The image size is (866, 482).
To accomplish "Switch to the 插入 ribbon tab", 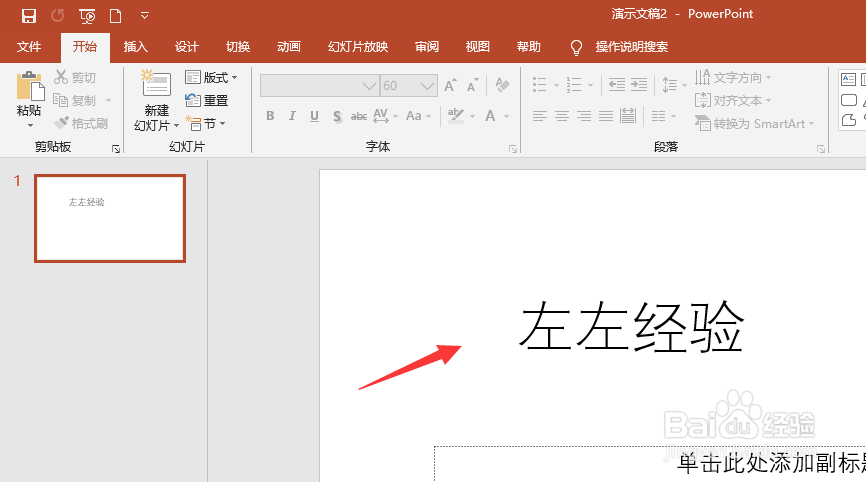I will (x=135, y=47).
